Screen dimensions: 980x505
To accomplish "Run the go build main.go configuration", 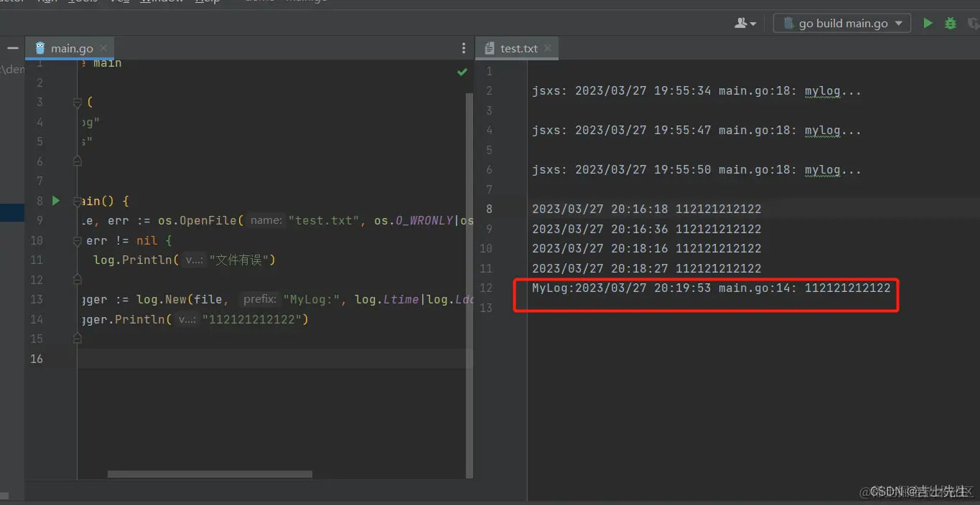I will coord(928,23).
